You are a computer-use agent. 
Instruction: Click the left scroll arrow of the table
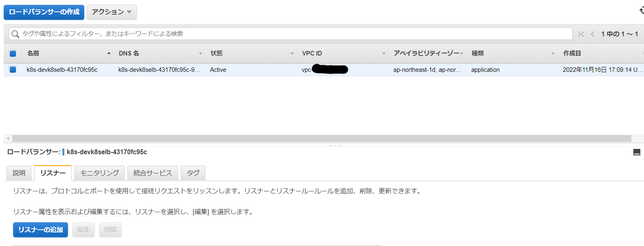[8, 139]
